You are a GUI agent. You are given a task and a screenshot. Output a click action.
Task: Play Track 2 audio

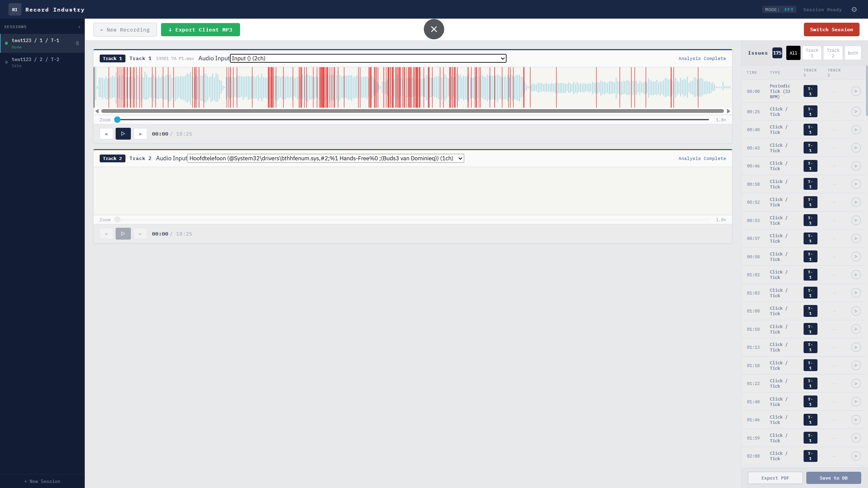tap(123, 234)
